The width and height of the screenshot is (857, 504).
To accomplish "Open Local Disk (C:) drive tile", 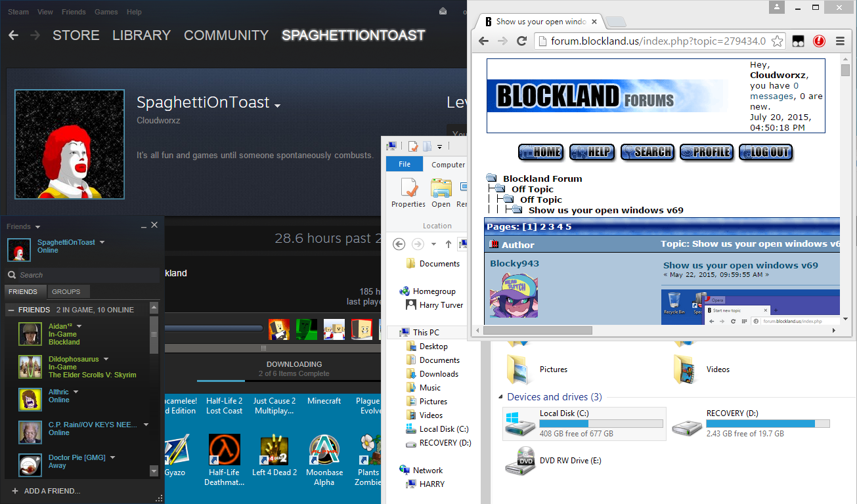I will point(584,423).
